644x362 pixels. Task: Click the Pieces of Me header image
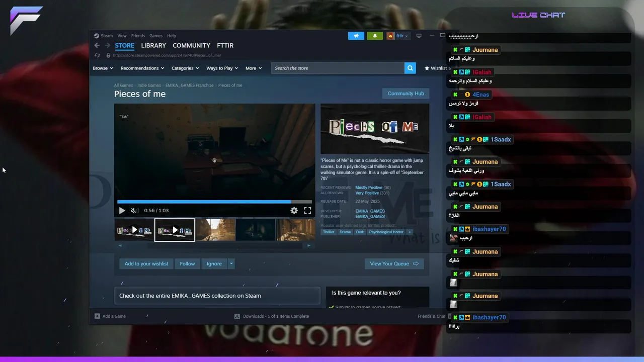pos(375,128)
